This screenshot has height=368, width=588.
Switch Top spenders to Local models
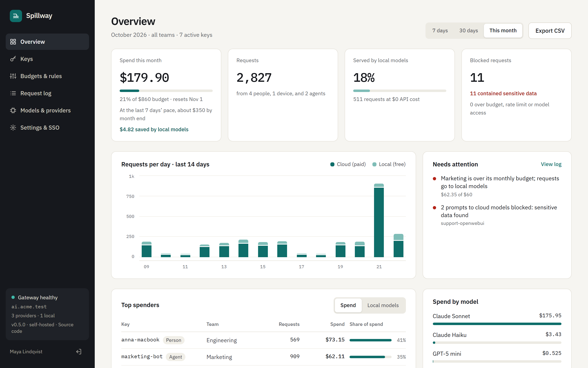[x=383, y=305]
